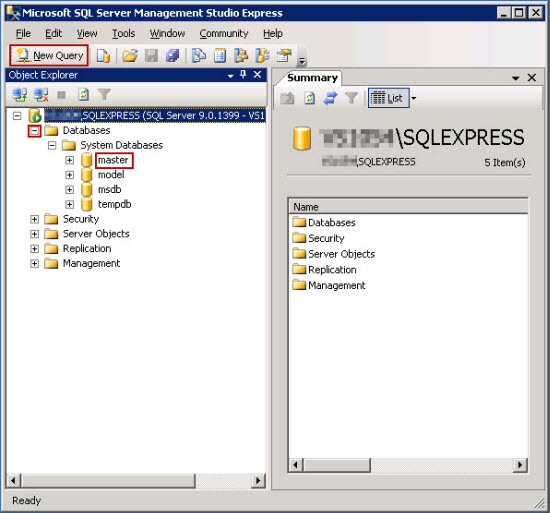Click the Open File folder icon
This screenshot has height=513, width=550.
(130, 56)
